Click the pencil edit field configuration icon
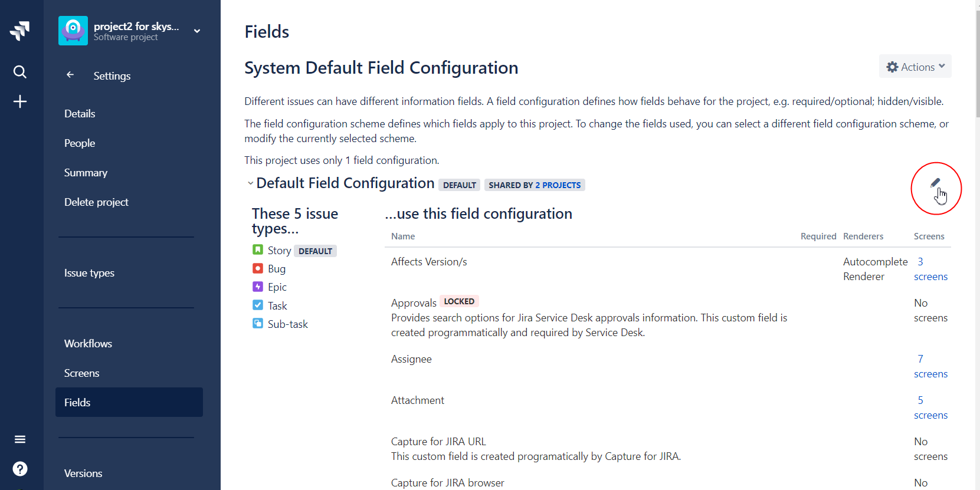 click(935, 183)
